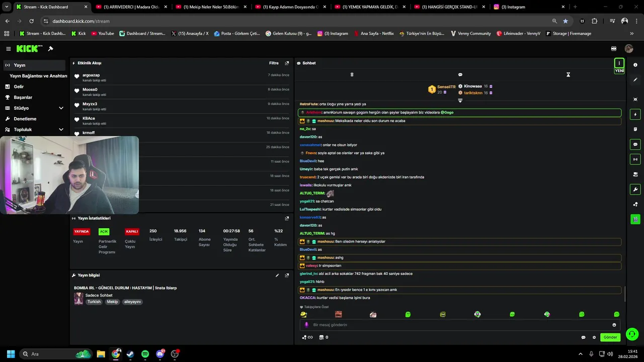Screen dimensions: 644x362
Task: Focus the Bir mesaj gönderin input
Action: coord(460,325)
